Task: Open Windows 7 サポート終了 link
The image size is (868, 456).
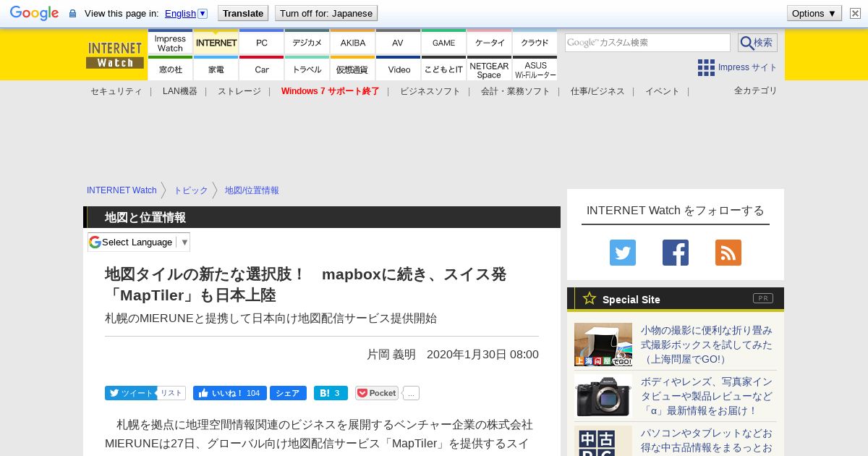Action: 330,91
